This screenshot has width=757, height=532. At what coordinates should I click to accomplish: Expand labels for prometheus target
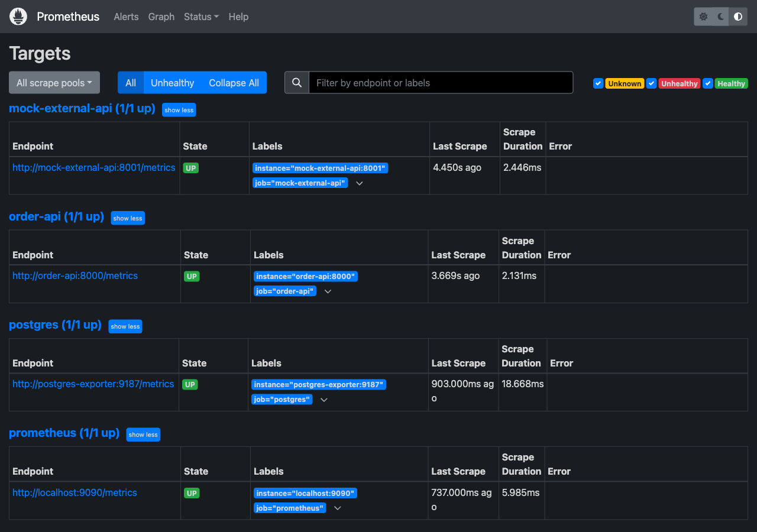pyautogui.click(x=338, y=508)
